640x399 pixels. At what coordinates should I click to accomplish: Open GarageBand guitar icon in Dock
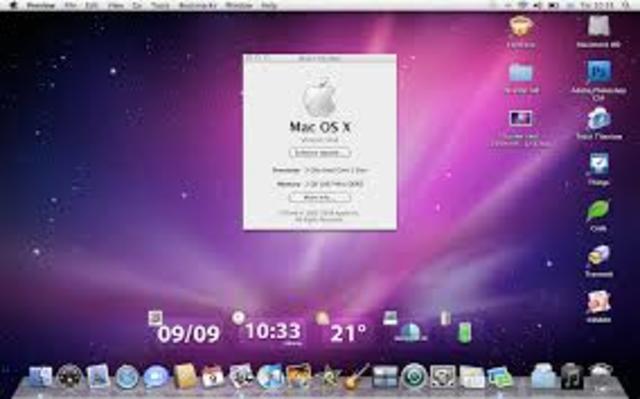tap(356, 376)
